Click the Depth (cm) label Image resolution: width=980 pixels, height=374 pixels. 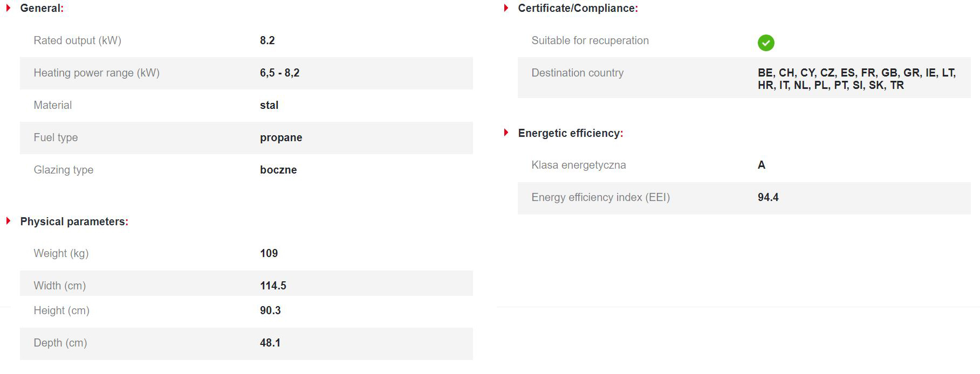[60, 343]
